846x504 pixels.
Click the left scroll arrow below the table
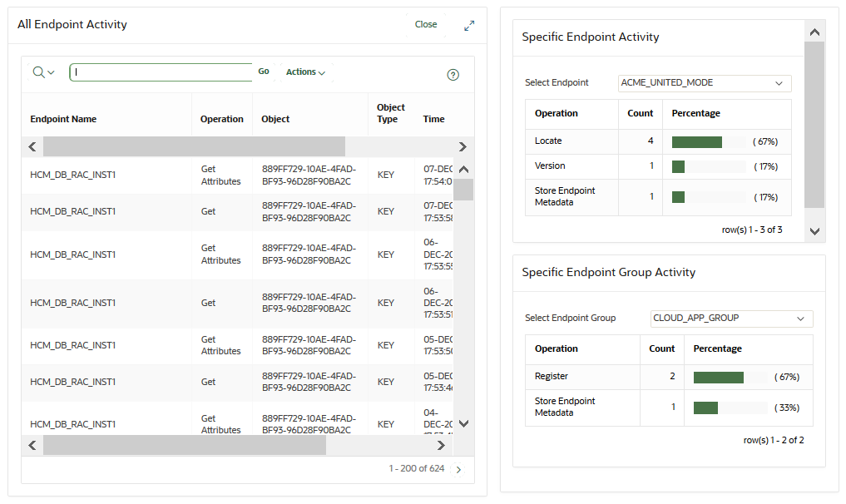[32, 445]
